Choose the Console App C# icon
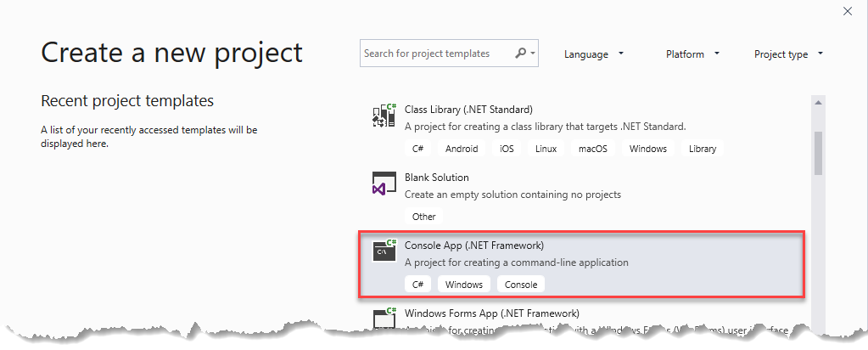Viewport: 868px width, 350px height. point(384,250)
